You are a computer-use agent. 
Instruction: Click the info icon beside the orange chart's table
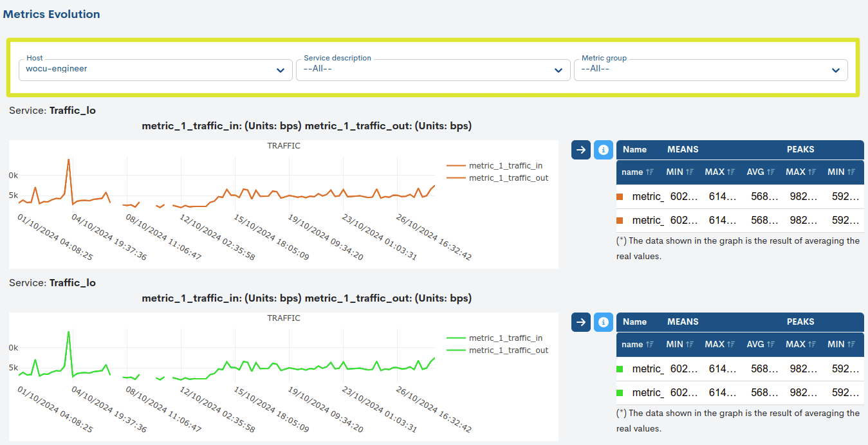604,150
